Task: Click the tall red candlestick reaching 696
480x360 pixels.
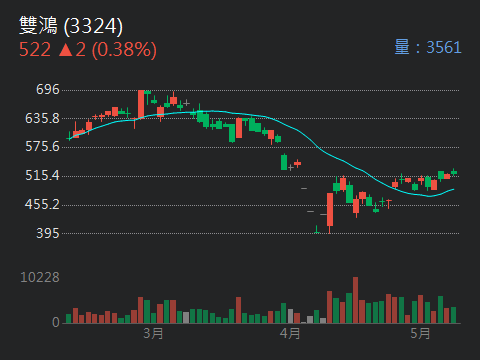Action: (x=141, y=104)
